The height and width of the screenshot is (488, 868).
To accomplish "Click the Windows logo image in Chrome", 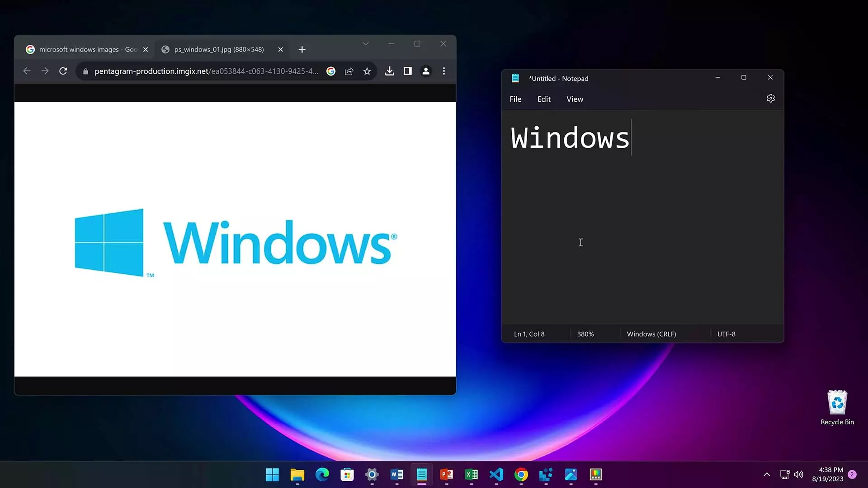I will 235,242.
